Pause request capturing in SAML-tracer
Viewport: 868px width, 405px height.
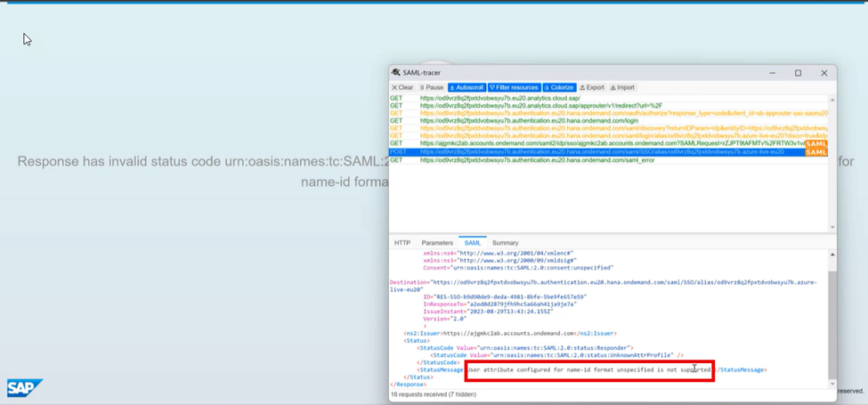pos(432,87)
